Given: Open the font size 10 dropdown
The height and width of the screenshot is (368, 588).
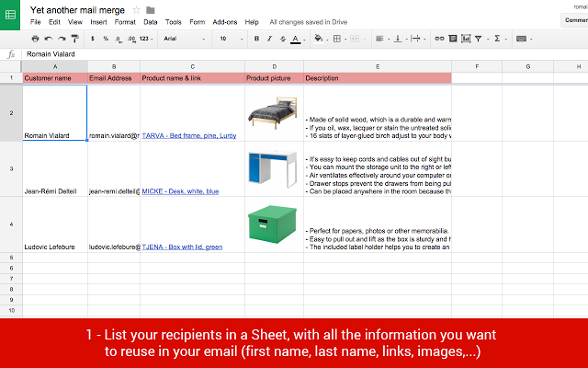Looking at the screenshot, I should [x=231, y=39].
